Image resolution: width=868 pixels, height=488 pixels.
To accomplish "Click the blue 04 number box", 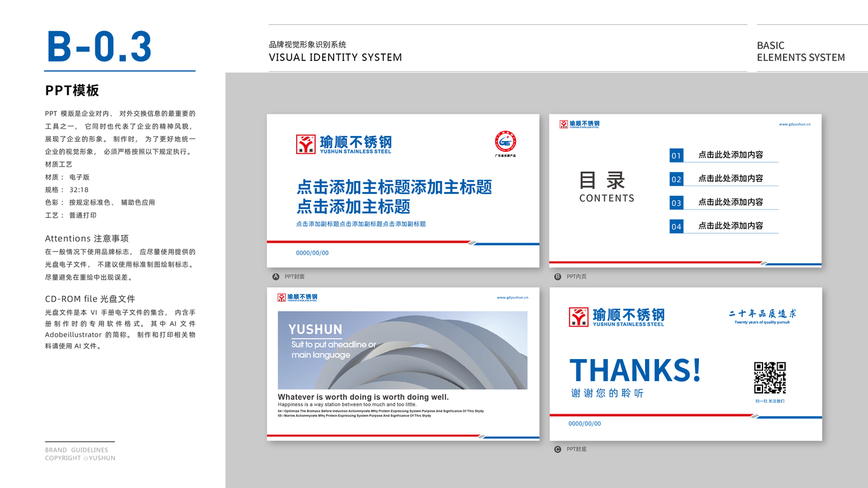I will pos(676,226).
